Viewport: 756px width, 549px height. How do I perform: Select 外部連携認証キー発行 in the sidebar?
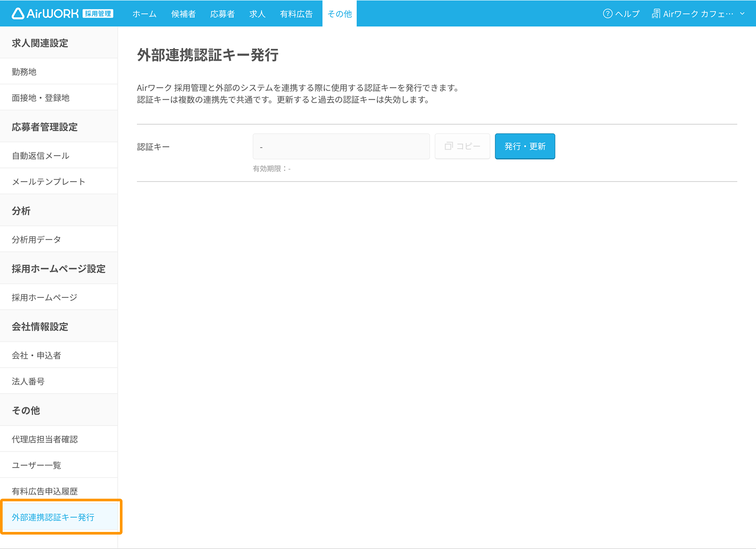click(59, 517)
